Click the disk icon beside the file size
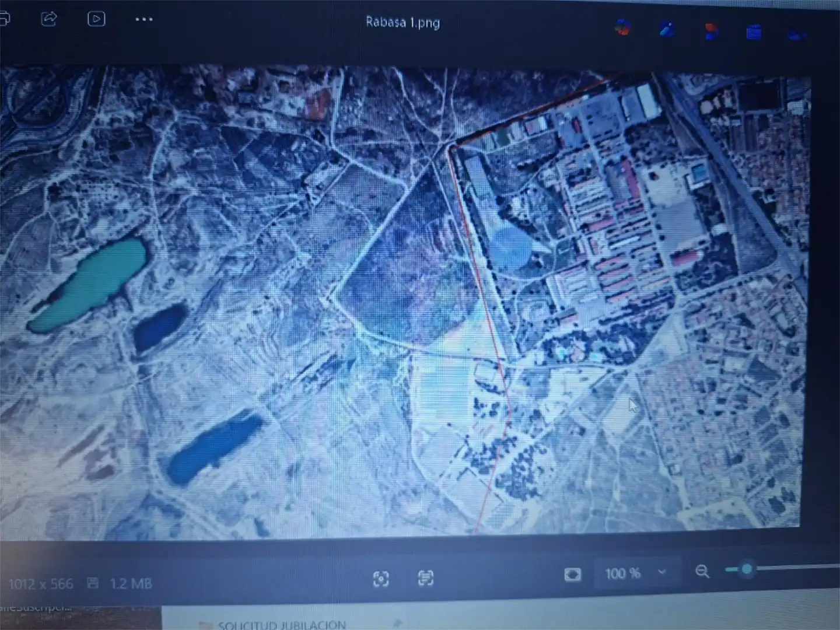Viewport: 840px width, 630px height. pos(93,583)
